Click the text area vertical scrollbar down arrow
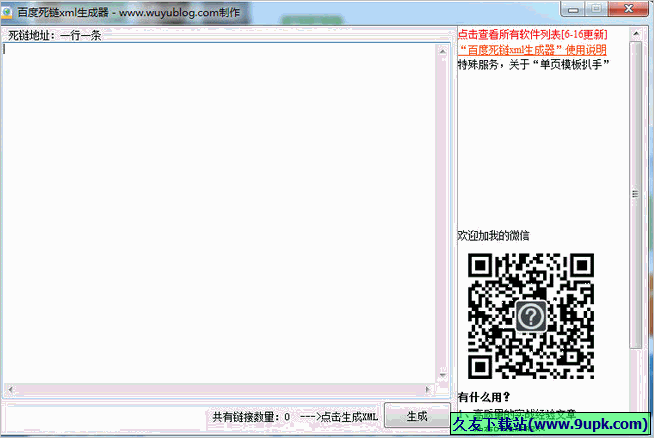654x438 pixels. pos(443,375)
